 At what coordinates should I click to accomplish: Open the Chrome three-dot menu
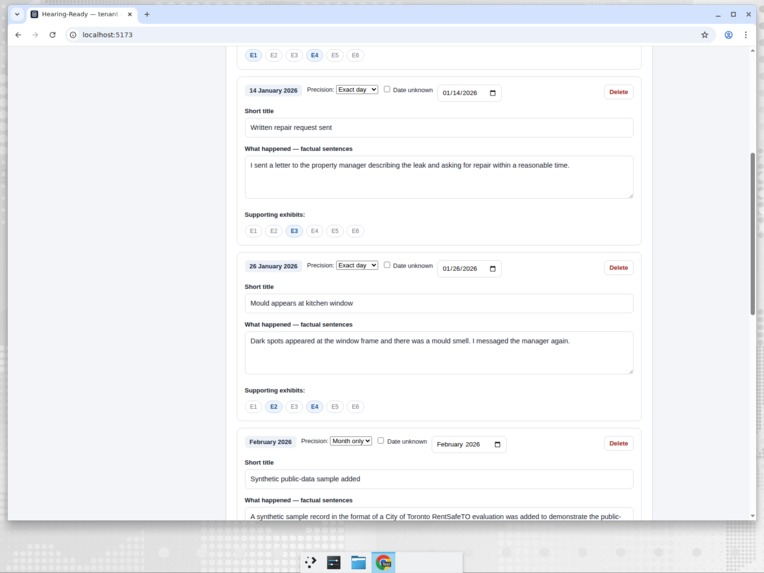[x=745, y=35]
